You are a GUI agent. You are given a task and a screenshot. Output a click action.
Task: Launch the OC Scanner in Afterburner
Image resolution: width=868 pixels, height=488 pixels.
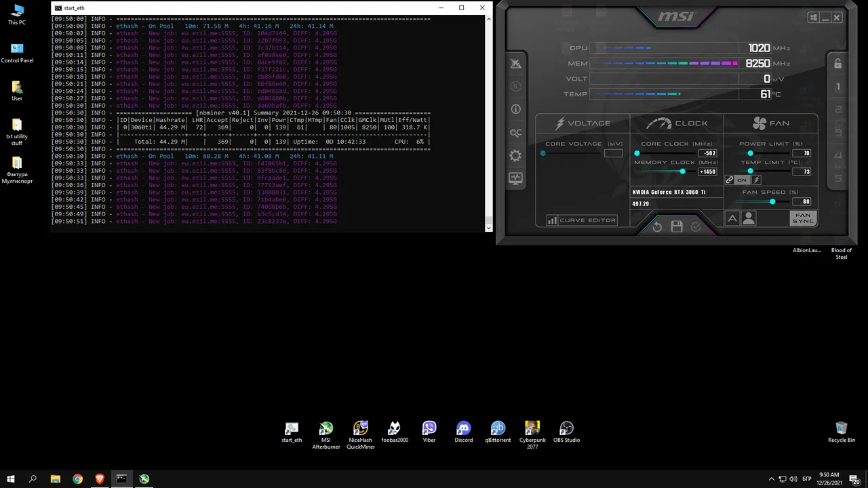pyautogui.click(x=515, y=133)
